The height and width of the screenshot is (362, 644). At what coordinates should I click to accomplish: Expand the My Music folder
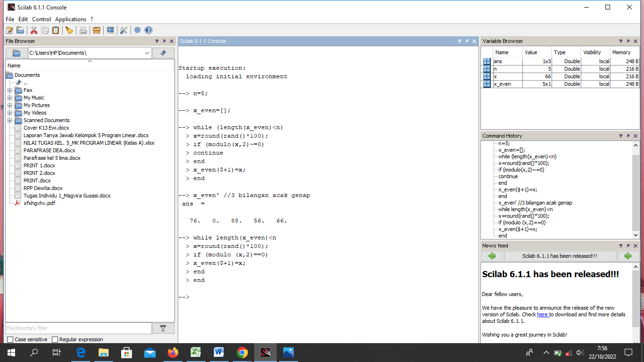click(x=9, y=98)
